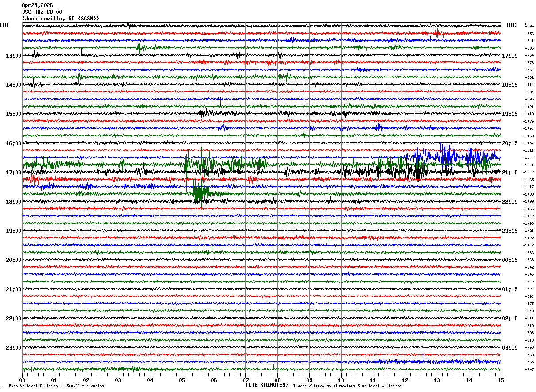Click the 23:00 EDT time label
The height and width of the screenshot is (392, 536).
click(13, 347)
